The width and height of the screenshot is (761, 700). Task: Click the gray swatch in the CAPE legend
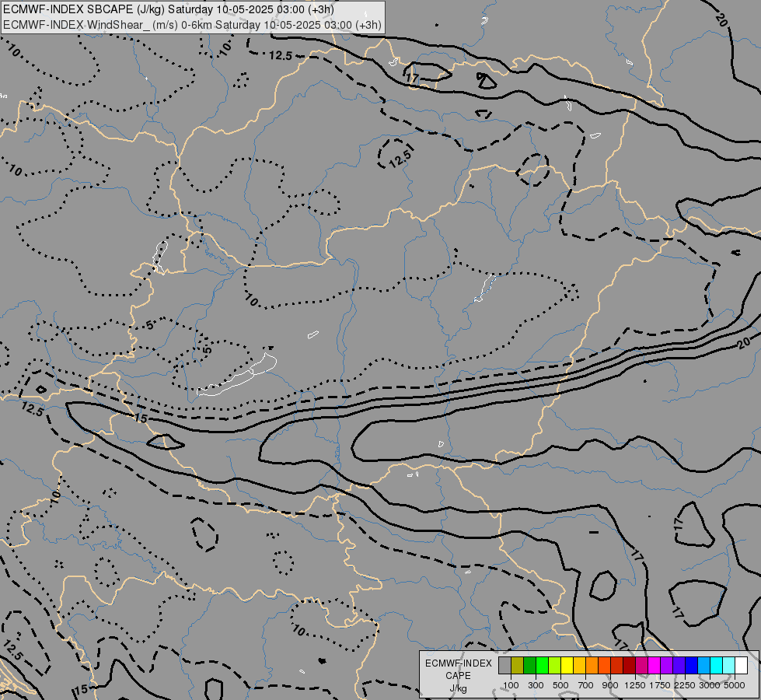pyautogui.click(x=504, y=665)
